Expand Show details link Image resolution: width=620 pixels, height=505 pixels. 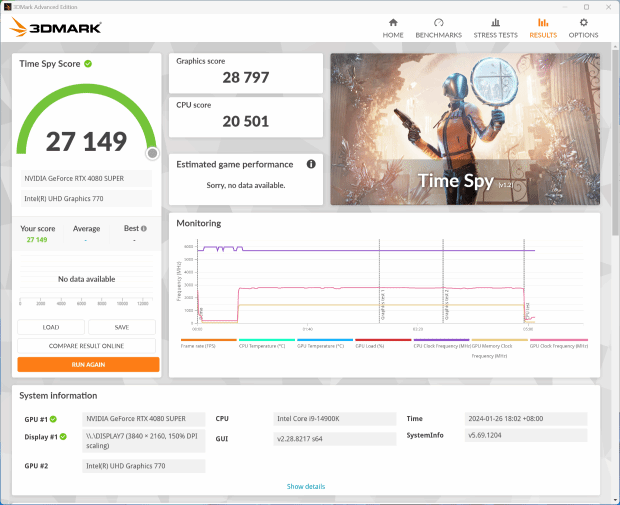pyautogui.click(x=306, y=486)
